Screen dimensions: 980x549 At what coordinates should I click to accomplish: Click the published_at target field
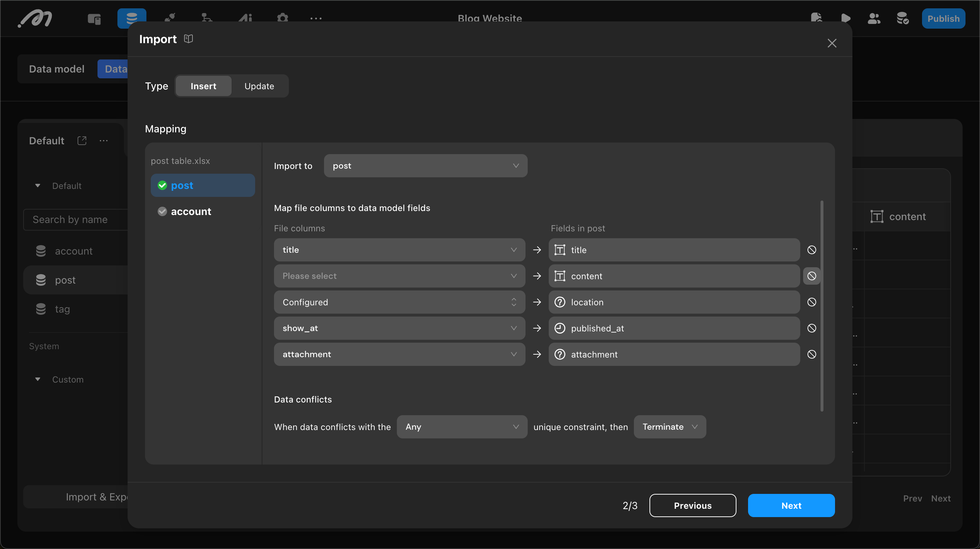tap(674, 328)
